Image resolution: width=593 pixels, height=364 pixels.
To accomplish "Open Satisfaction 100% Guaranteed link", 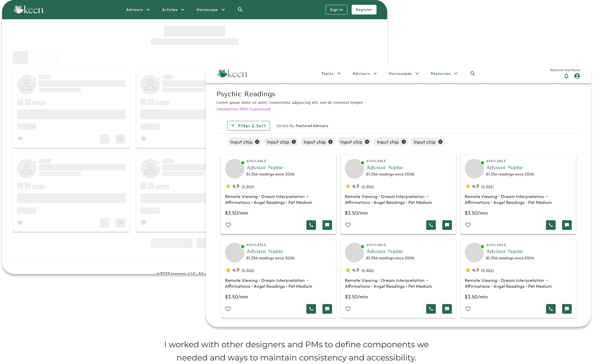I will point(243,109).
